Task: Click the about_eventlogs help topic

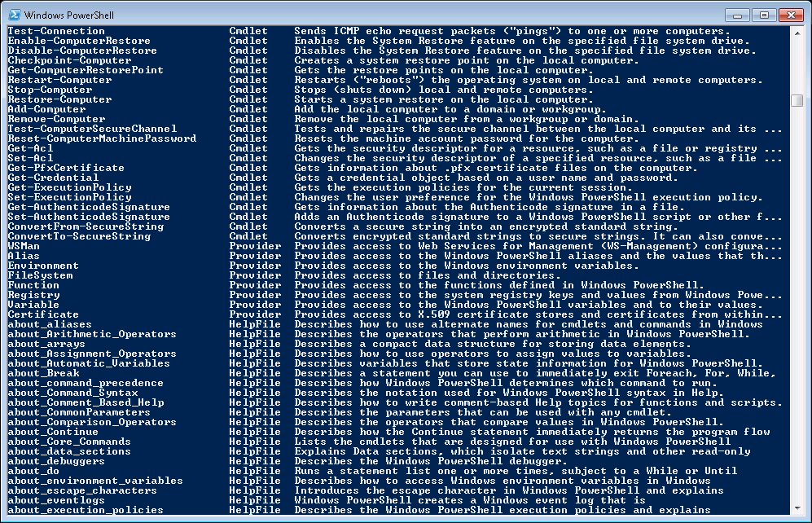Action: click(x=56, y=501)
